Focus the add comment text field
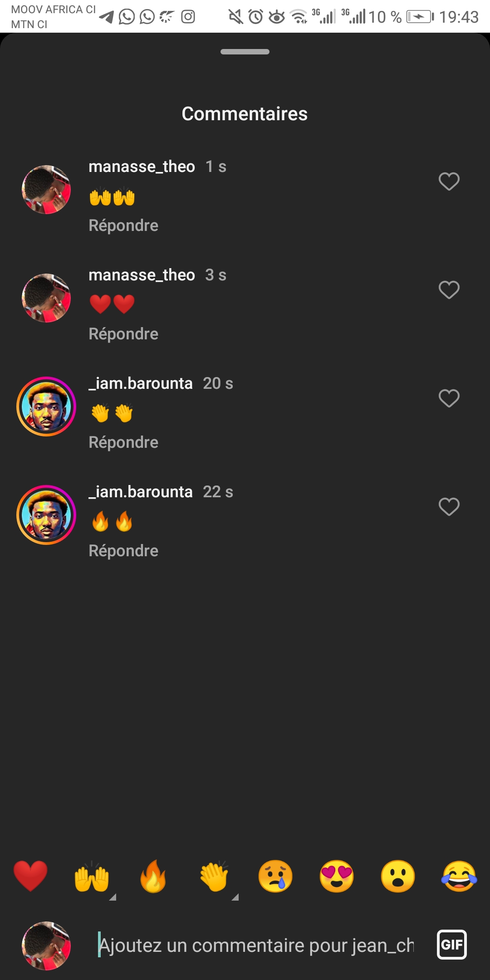The height and width of the screenshot is (980, 490). (x=256, y=946)
